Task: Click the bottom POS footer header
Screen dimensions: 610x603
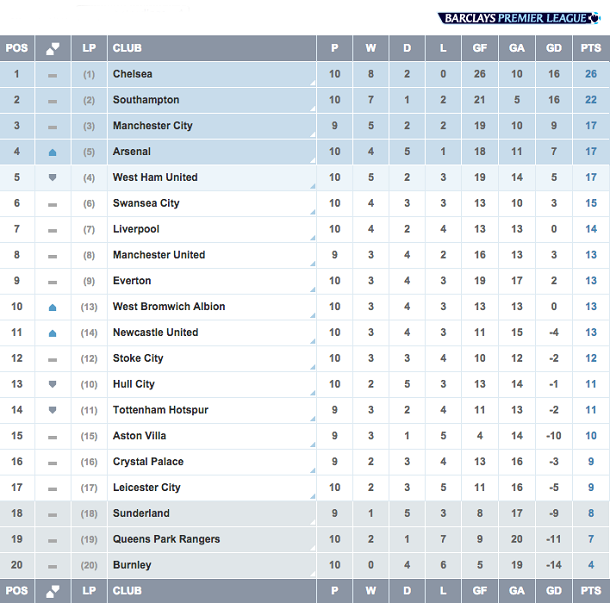Action: point(17,591)
